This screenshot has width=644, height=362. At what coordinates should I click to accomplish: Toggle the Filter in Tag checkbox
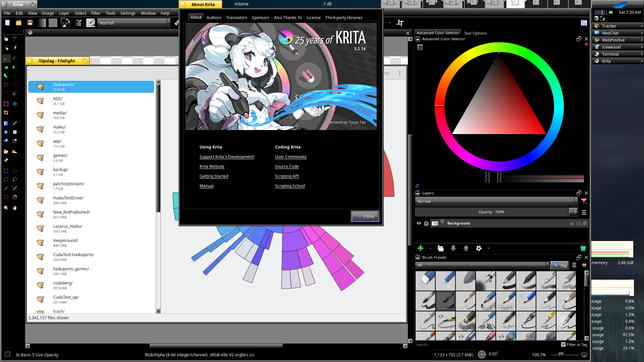click(563, 345)
